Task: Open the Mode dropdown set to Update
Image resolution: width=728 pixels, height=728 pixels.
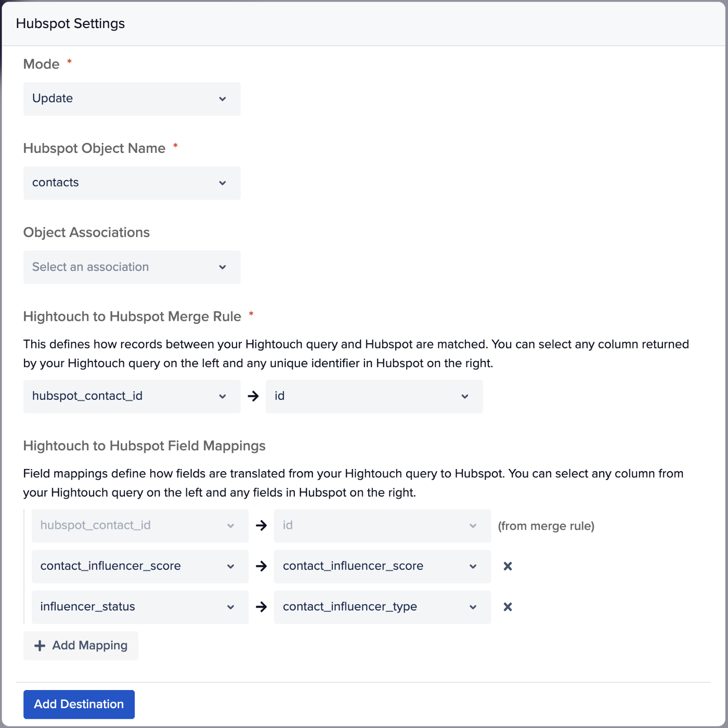Action: (132, 99)
